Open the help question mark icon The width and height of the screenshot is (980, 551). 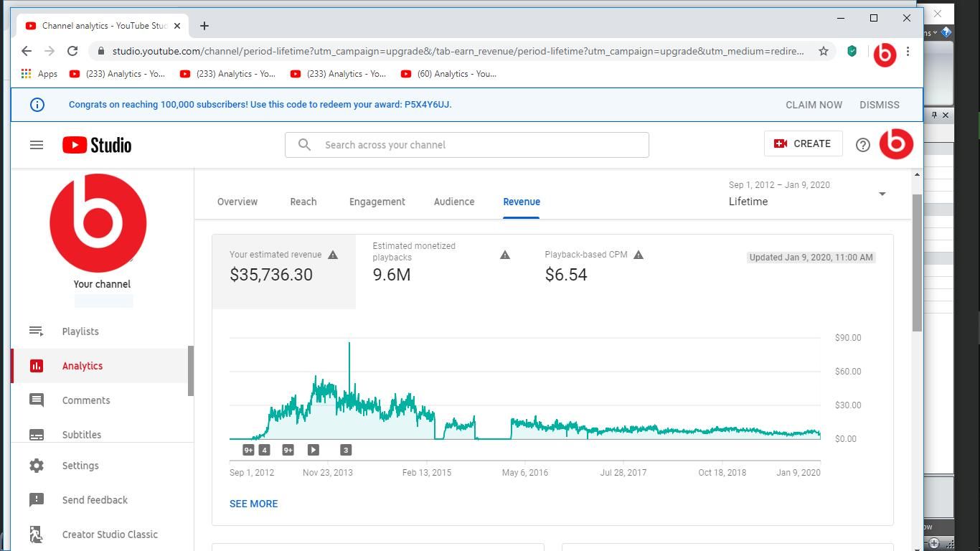click(x=862, y=145)
